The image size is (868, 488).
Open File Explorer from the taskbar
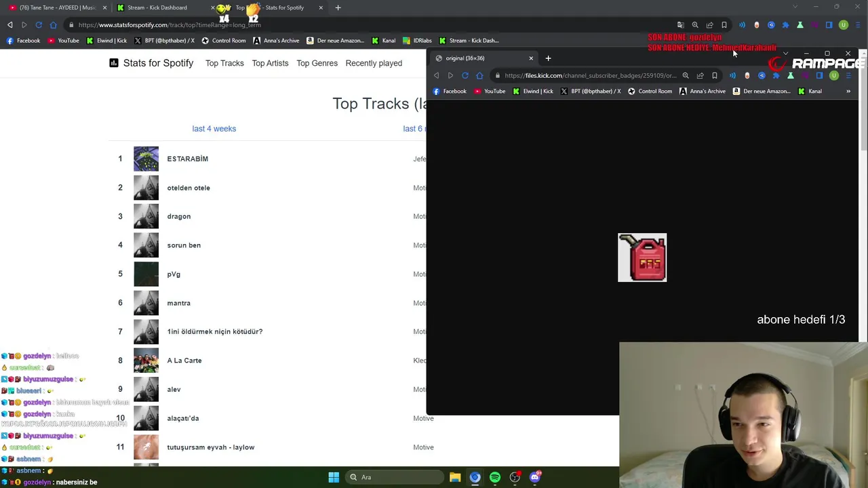click(x=455, y=477)
